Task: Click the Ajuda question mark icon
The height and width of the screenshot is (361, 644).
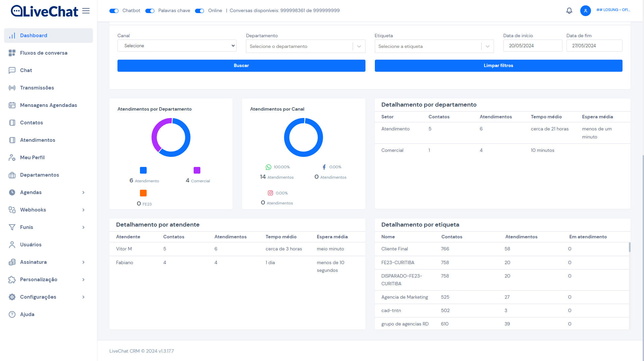Action: [12, 314]
